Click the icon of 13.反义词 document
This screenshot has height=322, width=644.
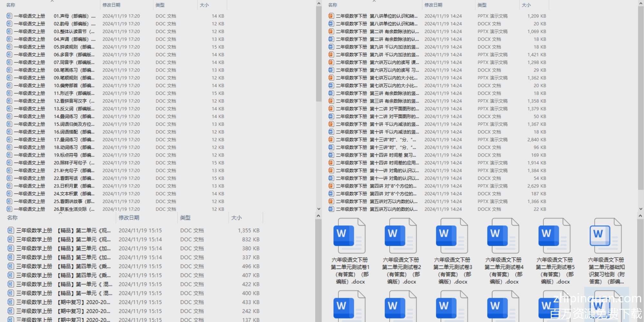click(x=9, y=109)
